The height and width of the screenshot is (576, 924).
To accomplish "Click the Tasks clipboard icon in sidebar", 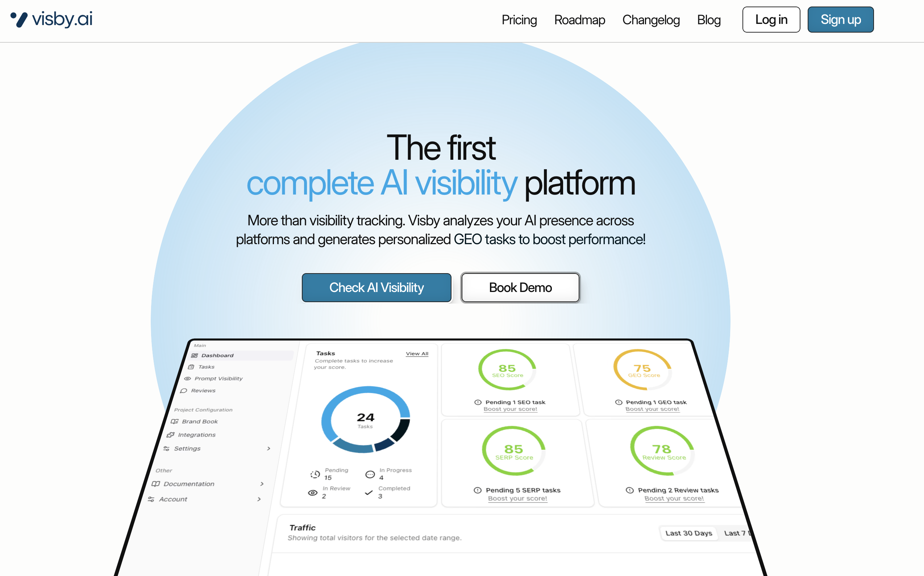I will (191, 367).
